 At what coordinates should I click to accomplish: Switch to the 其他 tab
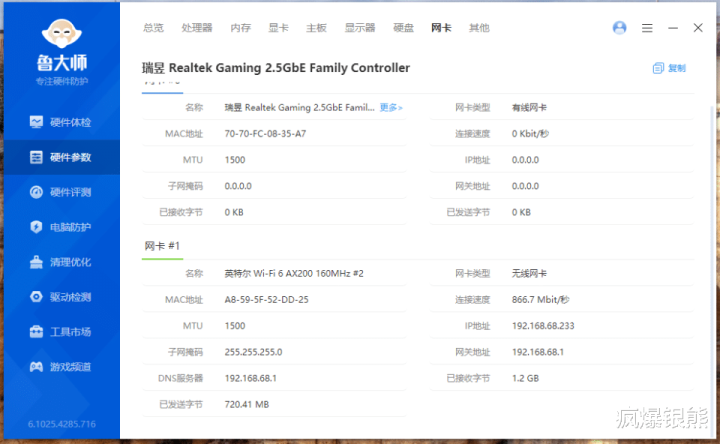click(x=479, y=28)
